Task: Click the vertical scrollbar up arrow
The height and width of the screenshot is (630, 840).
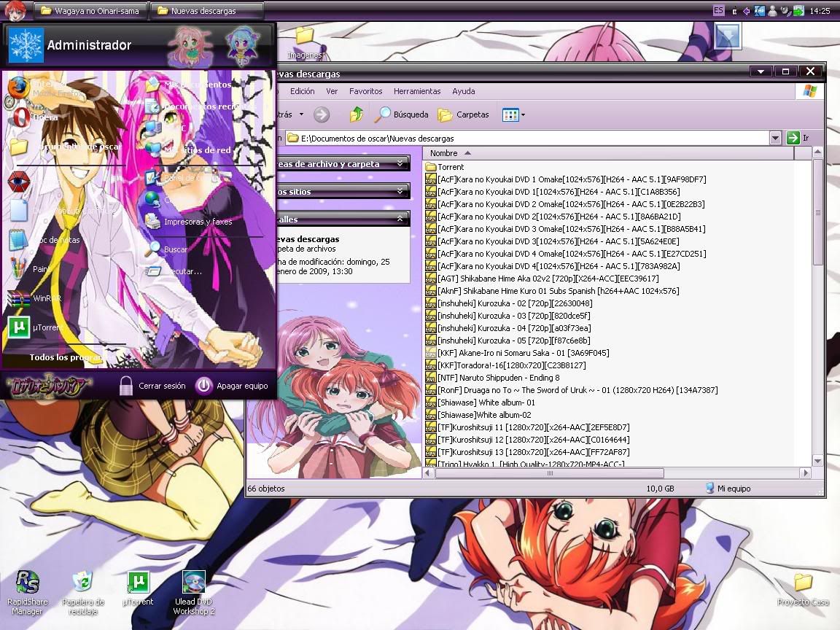Action: pyautogui.click(x=817, y=152)
